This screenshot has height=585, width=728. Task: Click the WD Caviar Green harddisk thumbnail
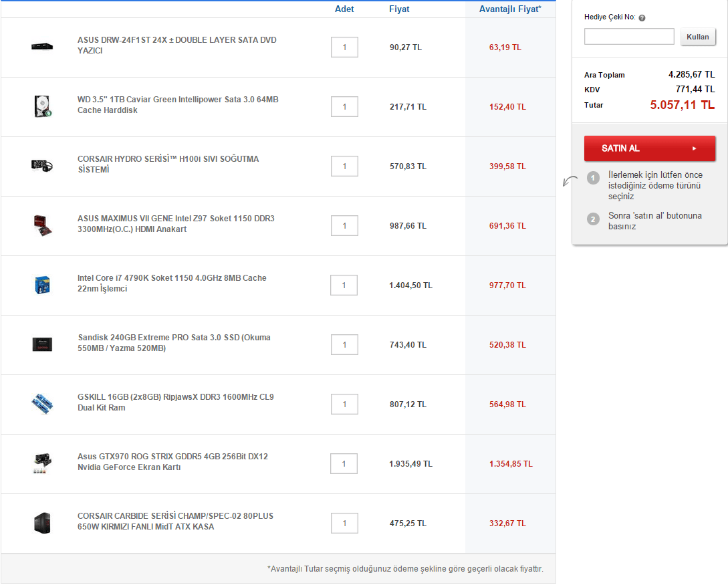tap(42, 106)
